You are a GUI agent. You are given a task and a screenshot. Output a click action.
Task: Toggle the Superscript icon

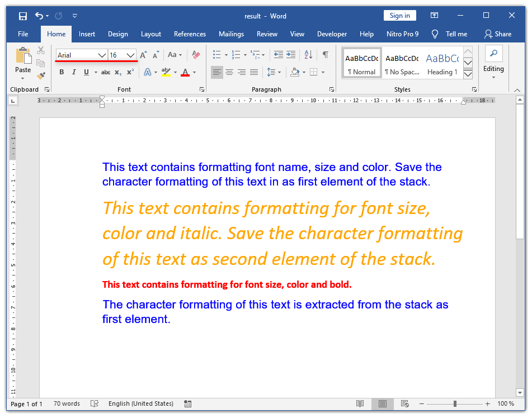[x=130, y=72]
